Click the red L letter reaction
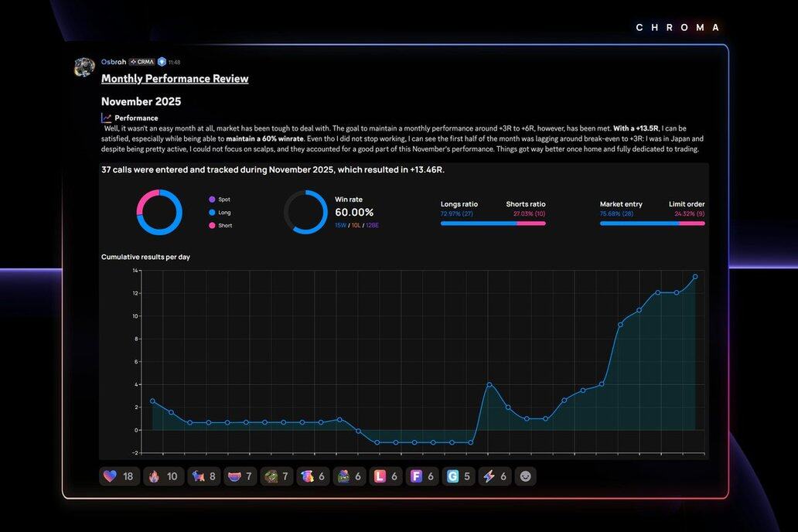 click(387, 476)
